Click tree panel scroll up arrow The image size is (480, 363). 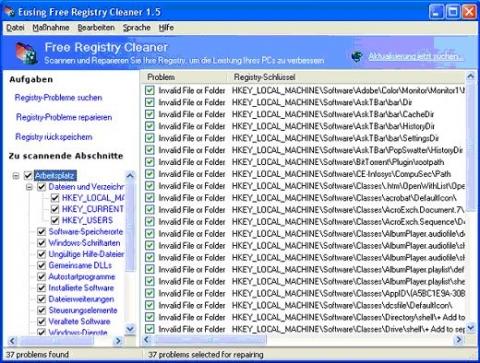coord(130,176)
